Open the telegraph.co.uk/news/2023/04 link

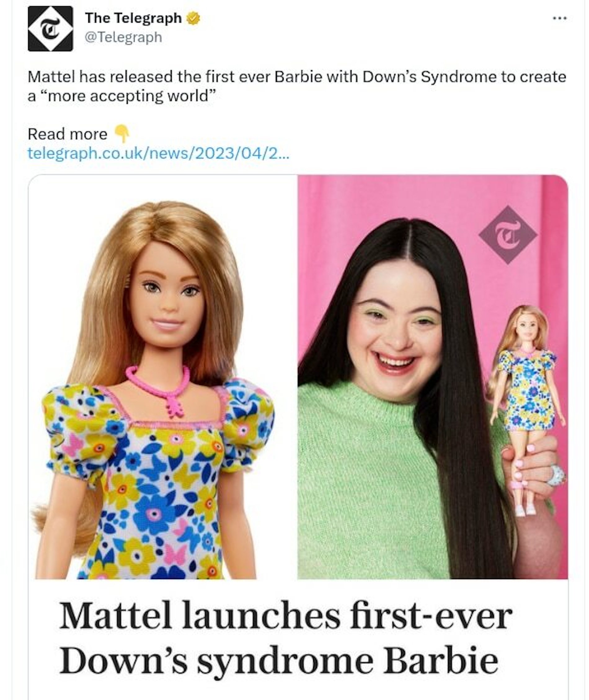[x=159, y=154]
